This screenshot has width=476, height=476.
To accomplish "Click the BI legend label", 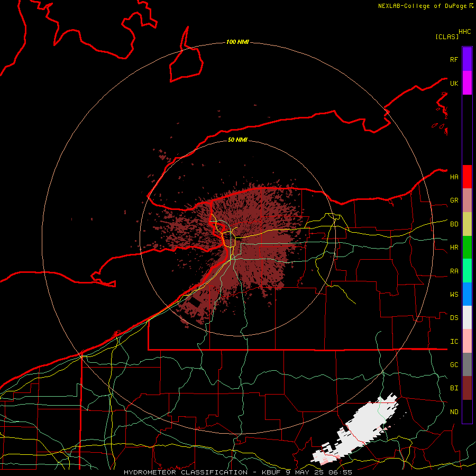I will pyautogui.click(x=454, y=388).
